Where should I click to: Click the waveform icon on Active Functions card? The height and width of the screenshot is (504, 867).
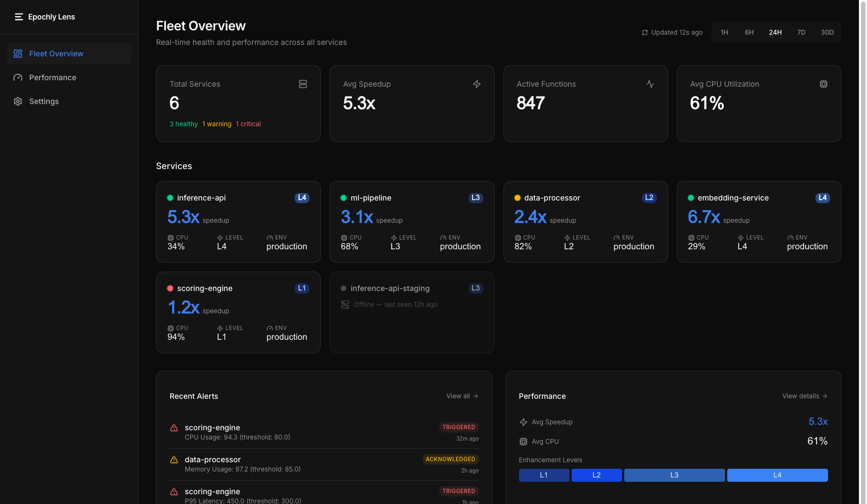650,84
